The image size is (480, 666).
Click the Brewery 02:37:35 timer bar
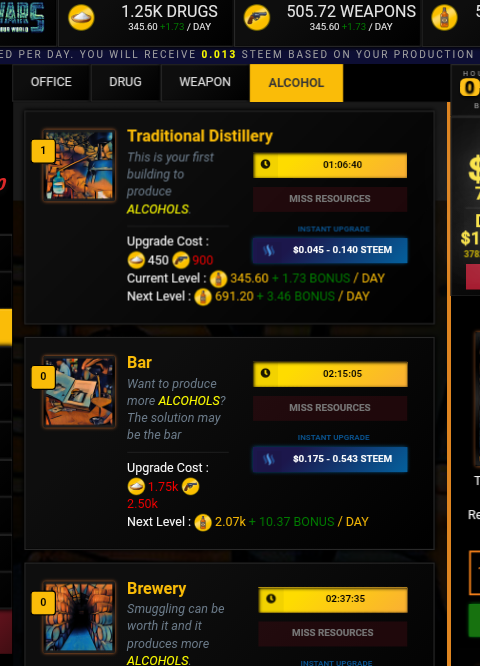333,599
